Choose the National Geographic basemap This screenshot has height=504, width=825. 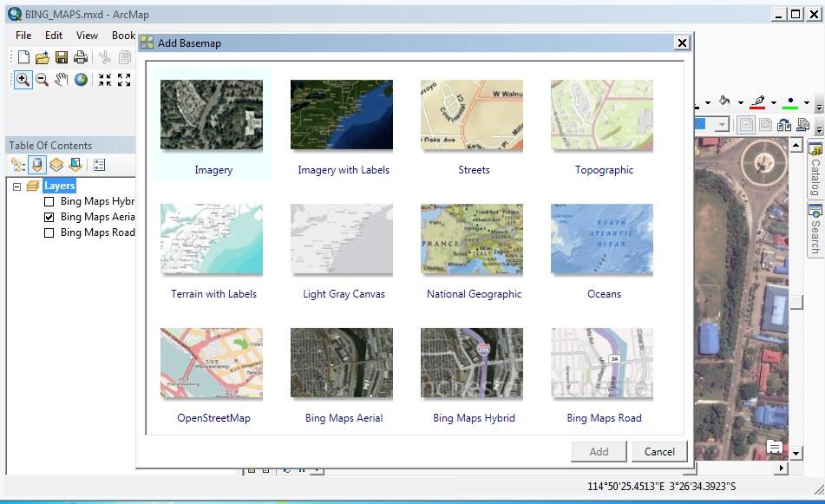click(x=472, y=239)
